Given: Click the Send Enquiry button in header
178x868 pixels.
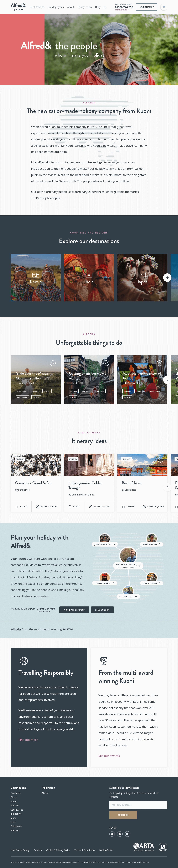Looking at the screenshot, I should coord(146,7).
